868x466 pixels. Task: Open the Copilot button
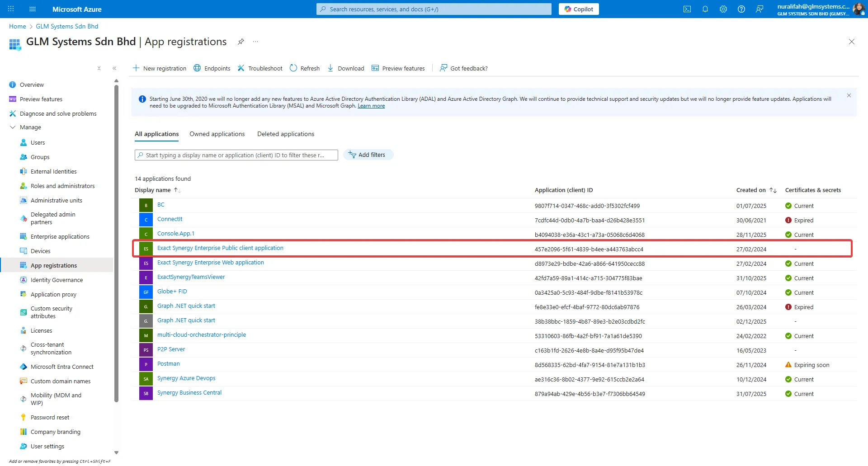pyautogui.click(x=578, y=9)
